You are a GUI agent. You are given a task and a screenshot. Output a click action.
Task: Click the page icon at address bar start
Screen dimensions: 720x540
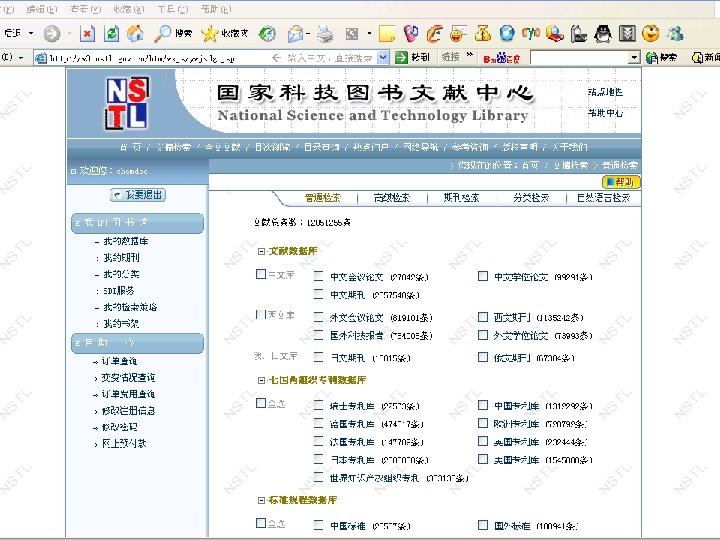pyautogui.click(x=41, y=58)
